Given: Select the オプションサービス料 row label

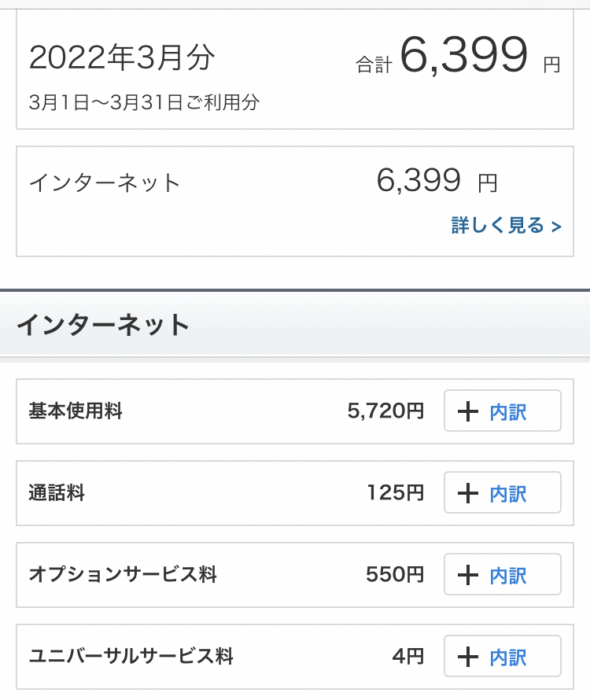Looking at the screenshot, I should point(123,575).
